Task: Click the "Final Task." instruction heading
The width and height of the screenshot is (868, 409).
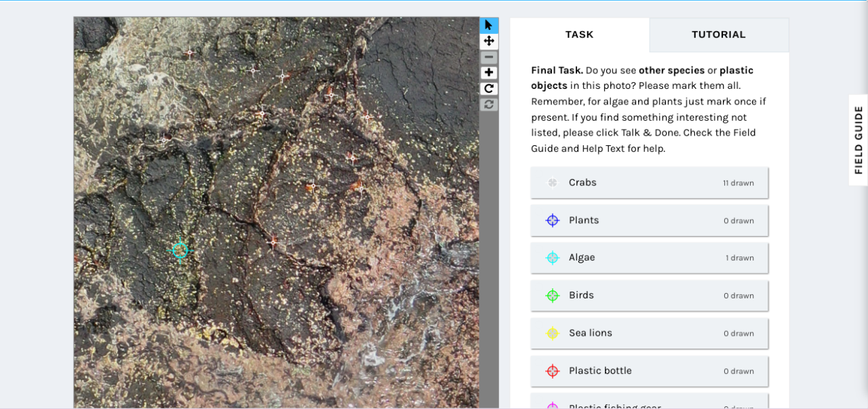Action: (x=557, y=71)
